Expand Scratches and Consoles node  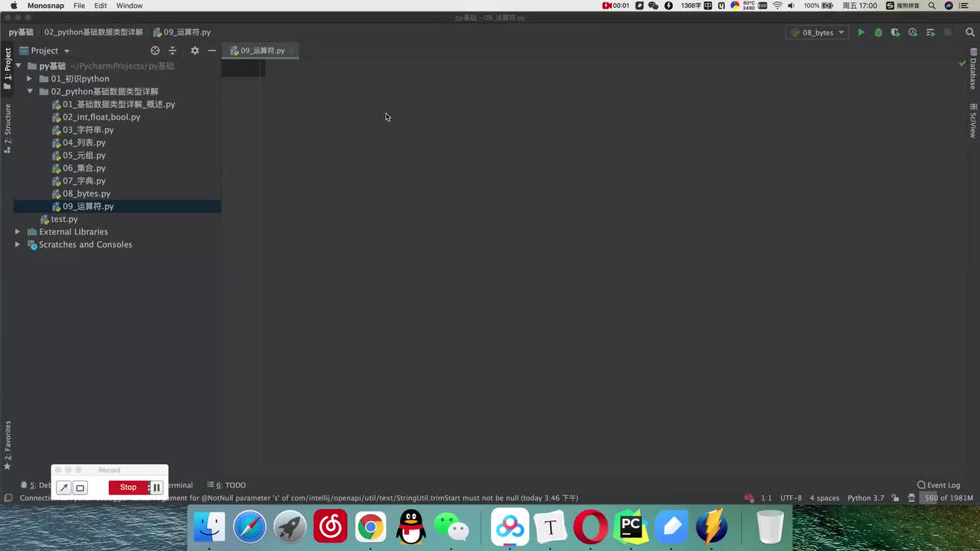pos(18,245)
